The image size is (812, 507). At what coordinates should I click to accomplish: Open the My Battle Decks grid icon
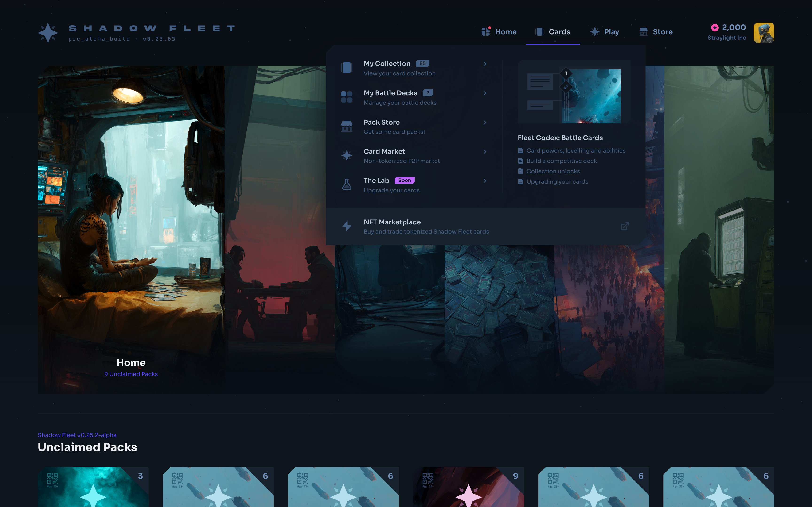(347, 96)
